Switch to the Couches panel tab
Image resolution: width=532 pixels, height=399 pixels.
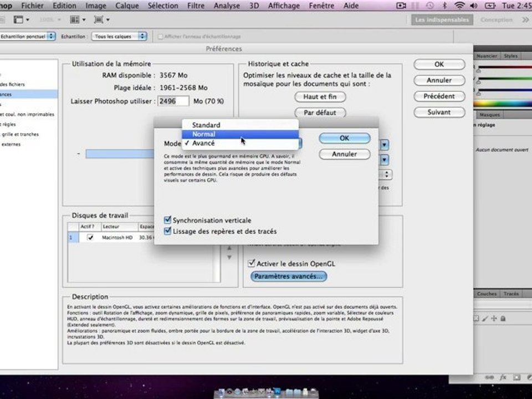click(x=487, y=294)
